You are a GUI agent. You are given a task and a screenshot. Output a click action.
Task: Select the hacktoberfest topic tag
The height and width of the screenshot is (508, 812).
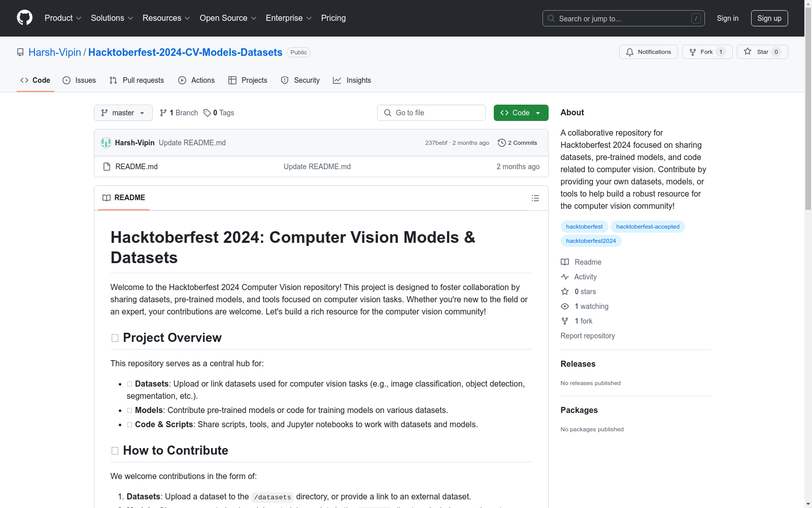[x=584, y=227]
